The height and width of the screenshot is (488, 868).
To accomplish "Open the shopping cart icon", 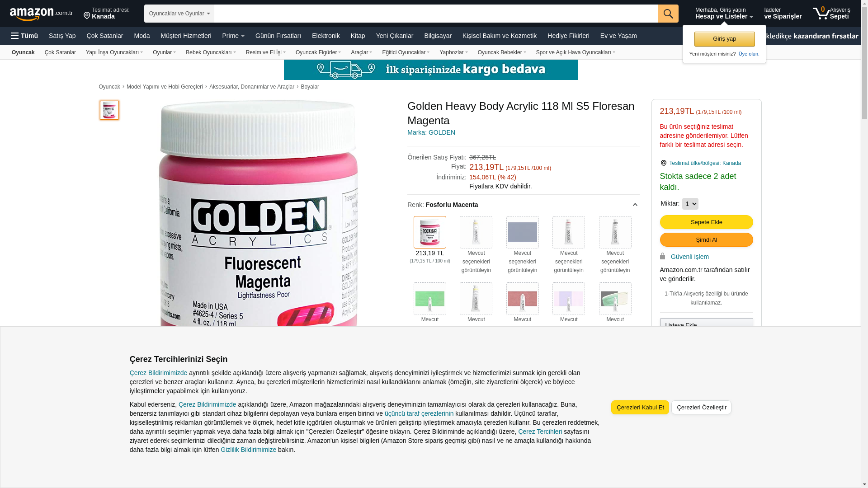I will (x=821, y=13).
